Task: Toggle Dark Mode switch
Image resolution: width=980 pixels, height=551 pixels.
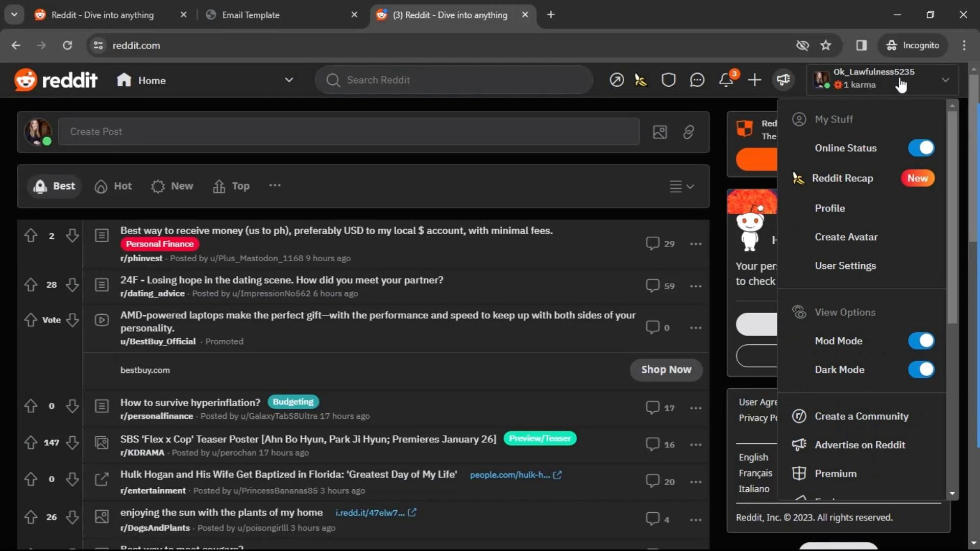Action: pyautogui.click(x=921, y=369)
